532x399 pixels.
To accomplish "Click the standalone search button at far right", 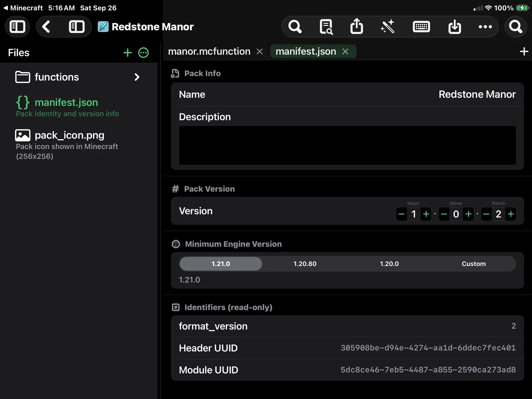I will pos(516,27).
